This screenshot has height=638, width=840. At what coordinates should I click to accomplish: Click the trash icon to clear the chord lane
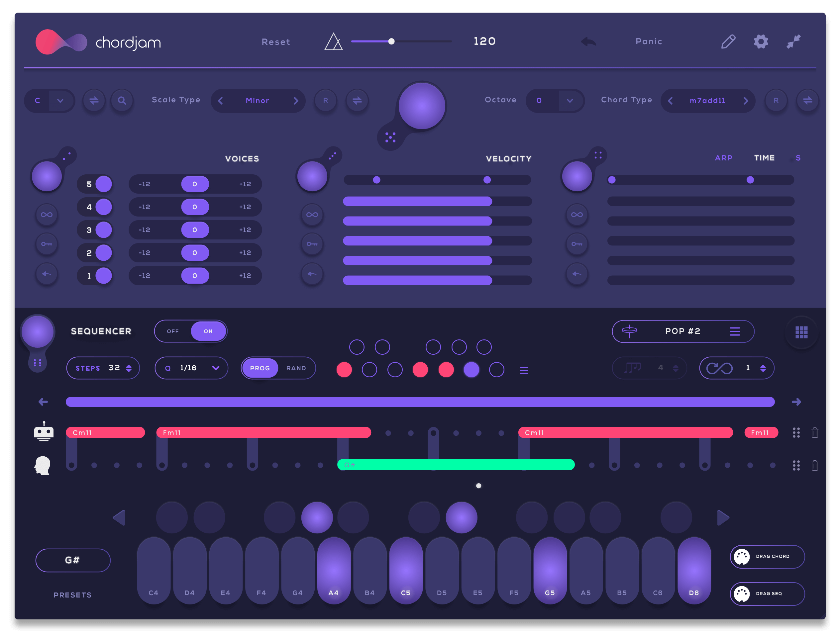coord(814,432)
